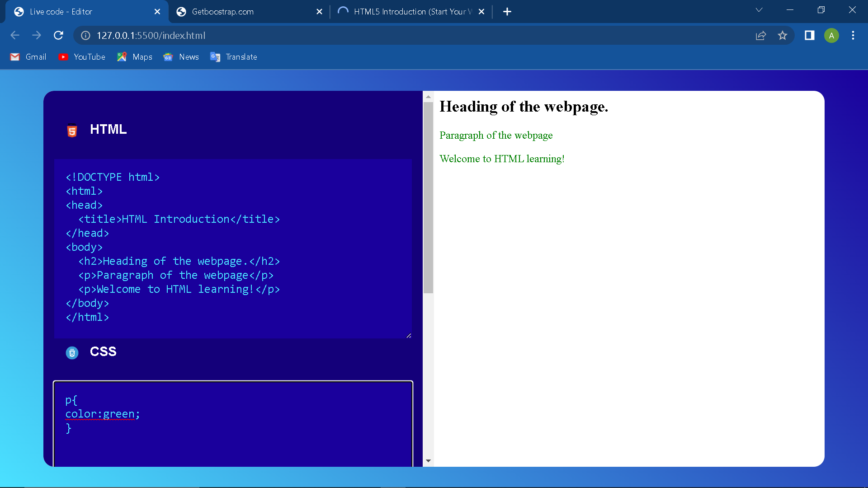Image resolution: width=868 pixels, height=488 pixels.
Task: Grab the HTML textarea resize handle
Action: [x=409, y=335]
